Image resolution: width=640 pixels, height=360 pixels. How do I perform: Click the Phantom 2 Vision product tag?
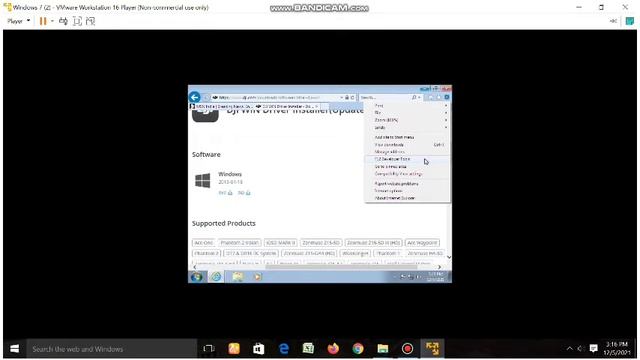point(240,243)
